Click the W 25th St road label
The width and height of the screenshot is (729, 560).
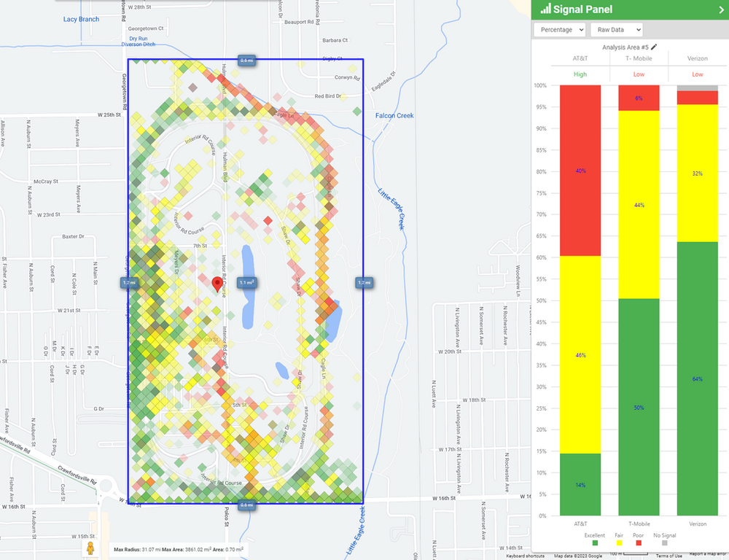[109, 114]
